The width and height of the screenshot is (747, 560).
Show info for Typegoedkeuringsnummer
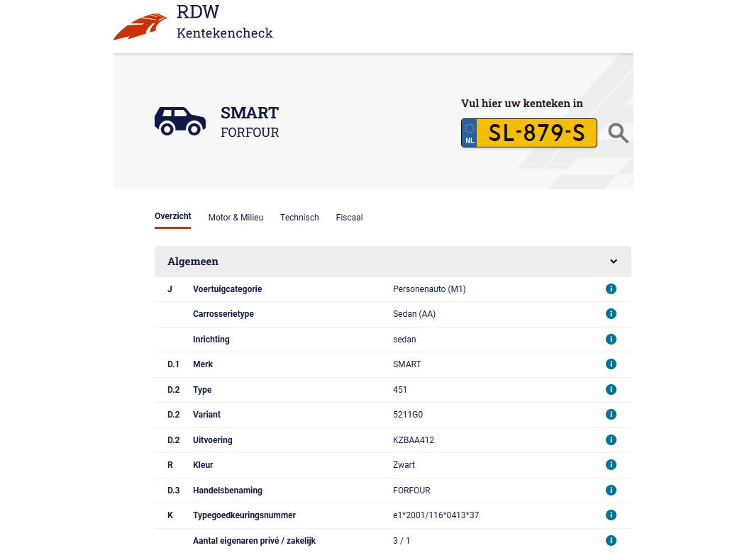click(x=611, y=515)
